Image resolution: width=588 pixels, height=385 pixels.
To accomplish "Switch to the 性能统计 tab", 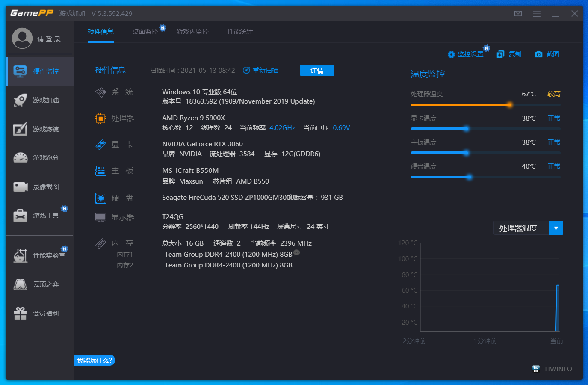I will pos(240,31).
